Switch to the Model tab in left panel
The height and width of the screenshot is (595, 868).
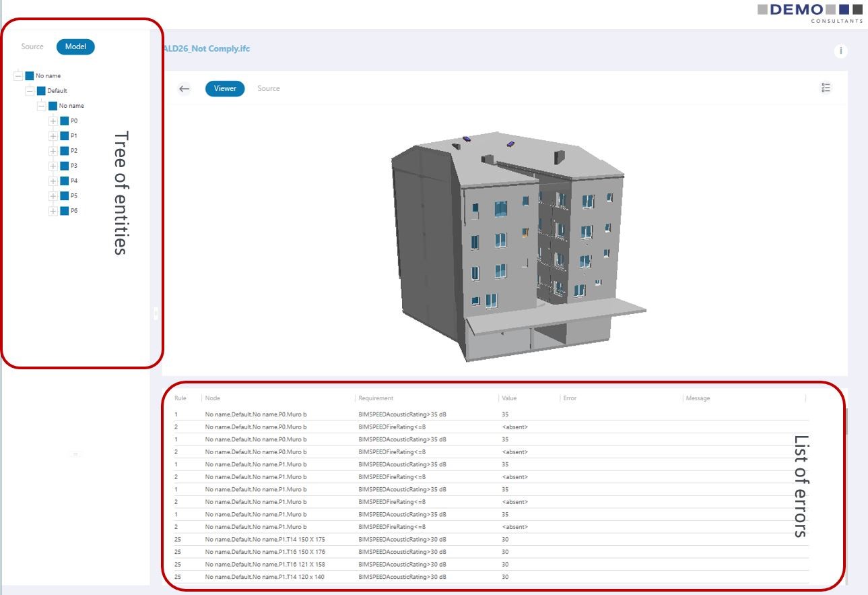[x=75, y=46]
